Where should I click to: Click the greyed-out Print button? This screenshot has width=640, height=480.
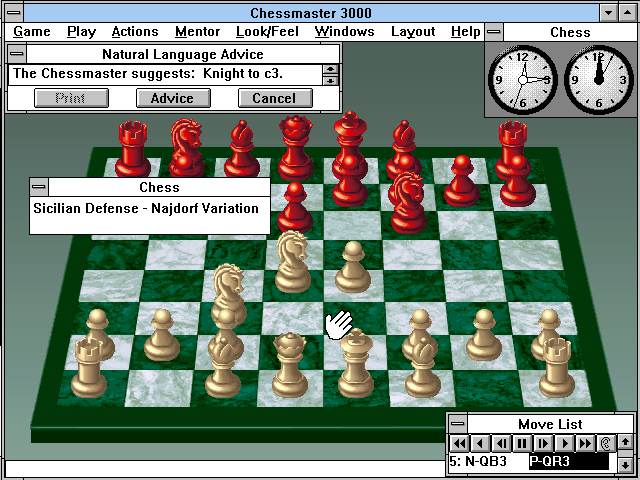pyautogui.click(x=71, y=98)
